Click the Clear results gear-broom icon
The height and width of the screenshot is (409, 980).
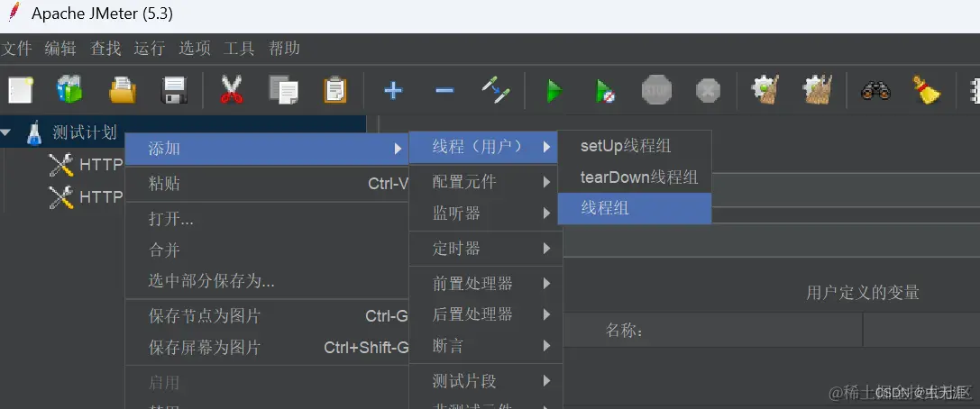click(x=765, y=91)
